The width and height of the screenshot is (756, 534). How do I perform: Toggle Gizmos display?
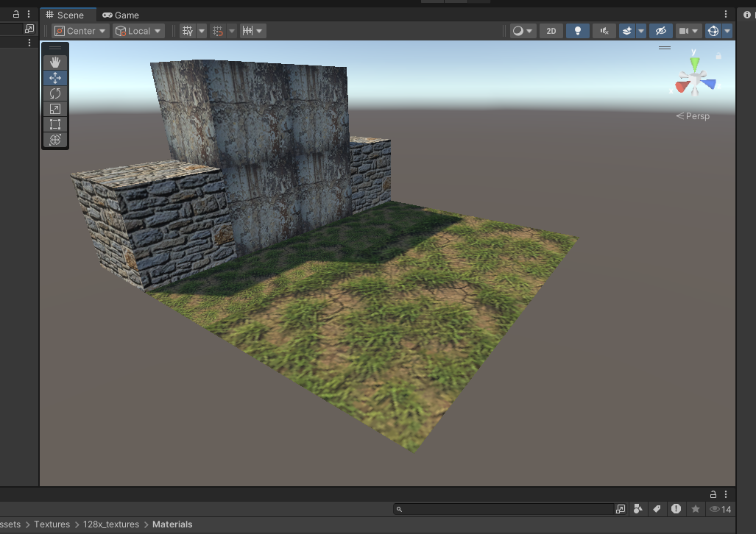(x=713, y=31)
